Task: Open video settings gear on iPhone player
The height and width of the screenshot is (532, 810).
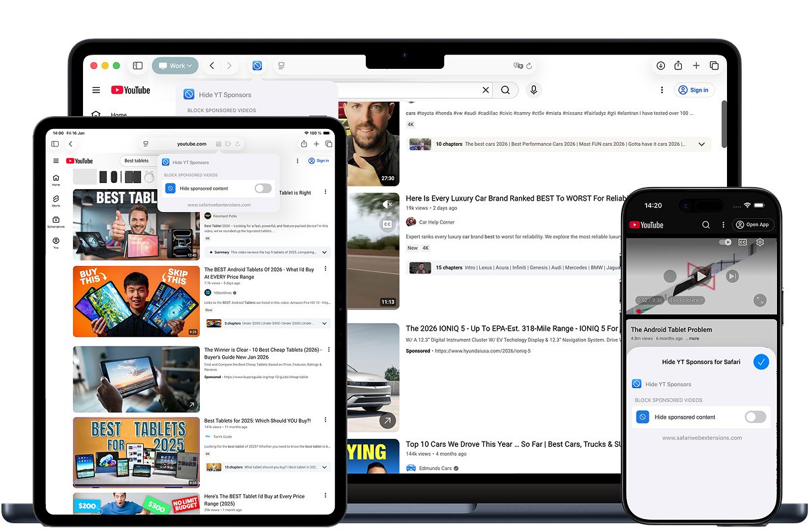Action: pos(760,242)
